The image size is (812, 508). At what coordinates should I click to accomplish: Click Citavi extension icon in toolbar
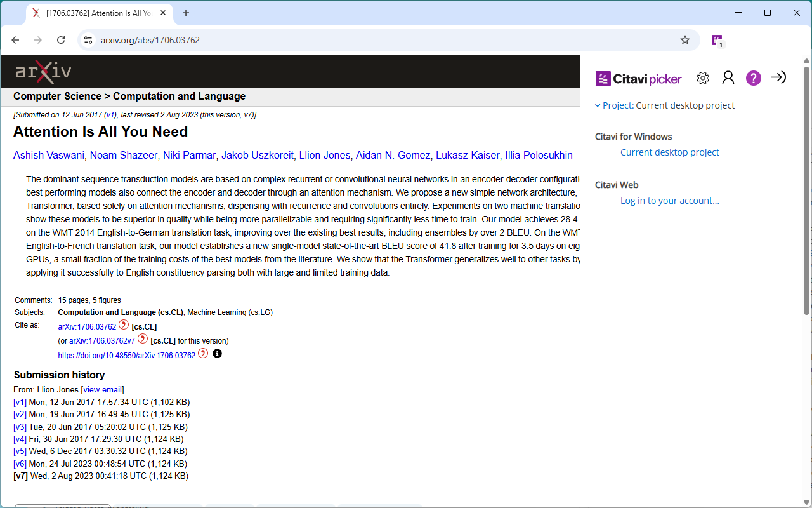coord(717,40)
